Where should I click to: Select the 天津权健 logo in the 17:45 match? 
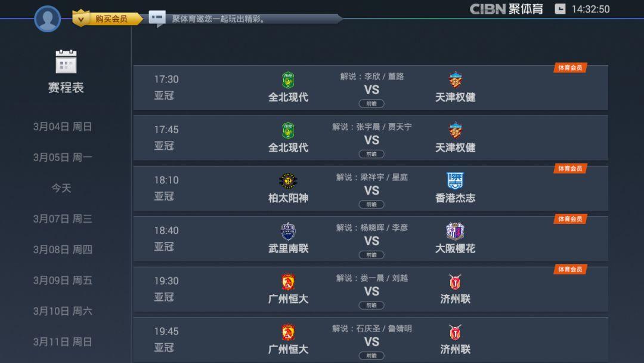456,130
